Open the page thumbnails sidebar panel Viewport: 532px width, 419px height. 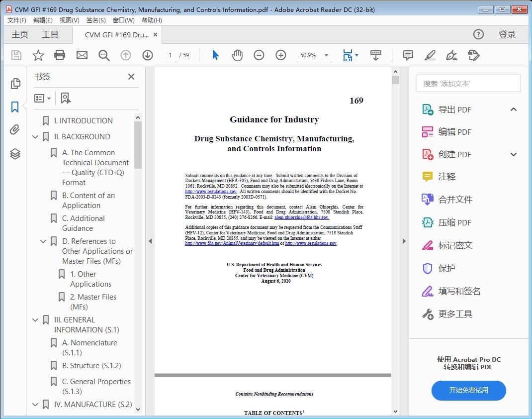click(15, 85)
